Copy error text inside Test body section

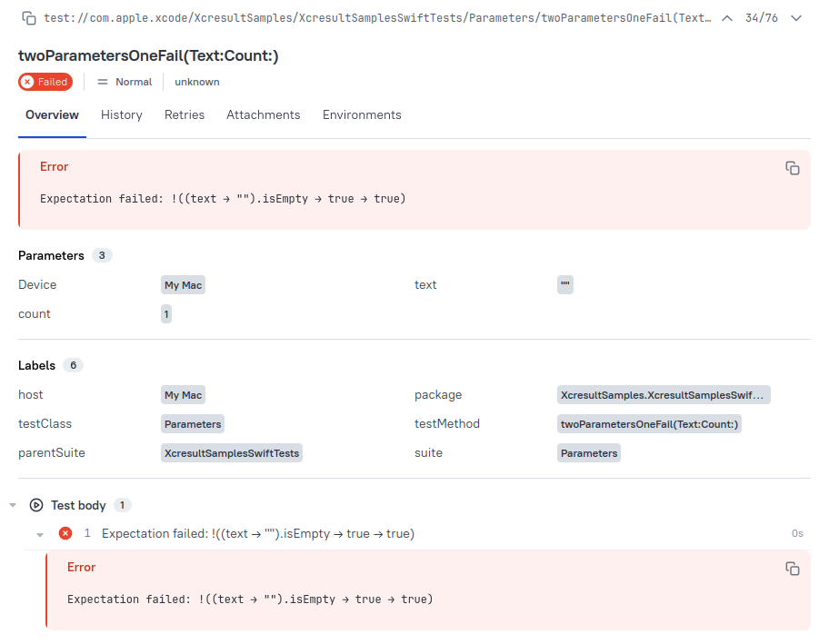[792, 569]
